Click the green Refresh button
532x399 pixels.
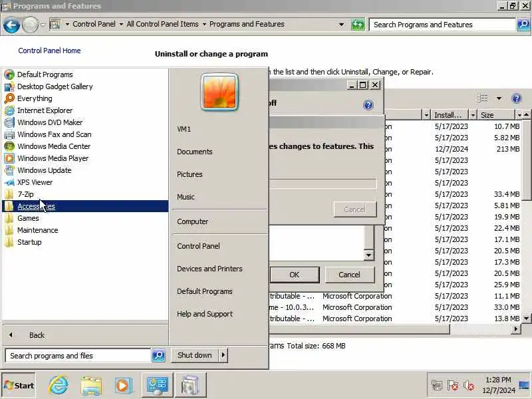click(x=358, y=25)
